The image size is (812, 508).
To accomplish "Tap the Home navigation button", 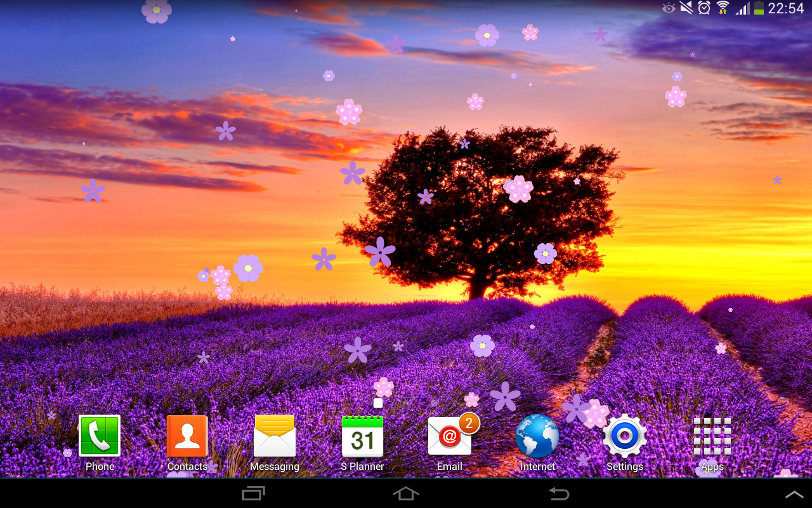I will pos(406,493).
